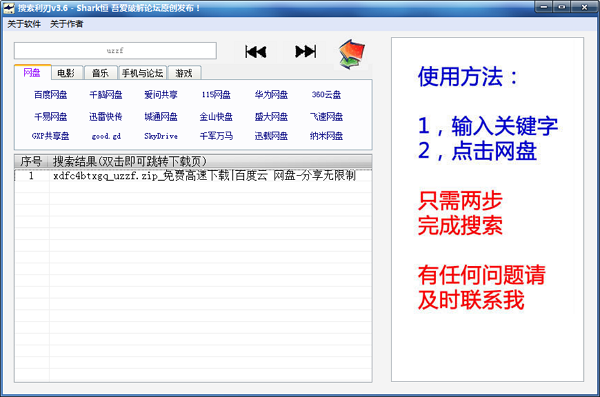Search using 千脑网盘
The height and width of the screenshot is (397, 600).
coord(106,95)
